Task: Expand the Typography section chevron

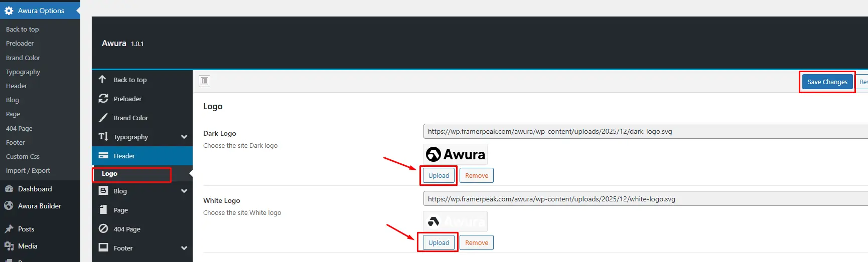Action: point(184,137)
